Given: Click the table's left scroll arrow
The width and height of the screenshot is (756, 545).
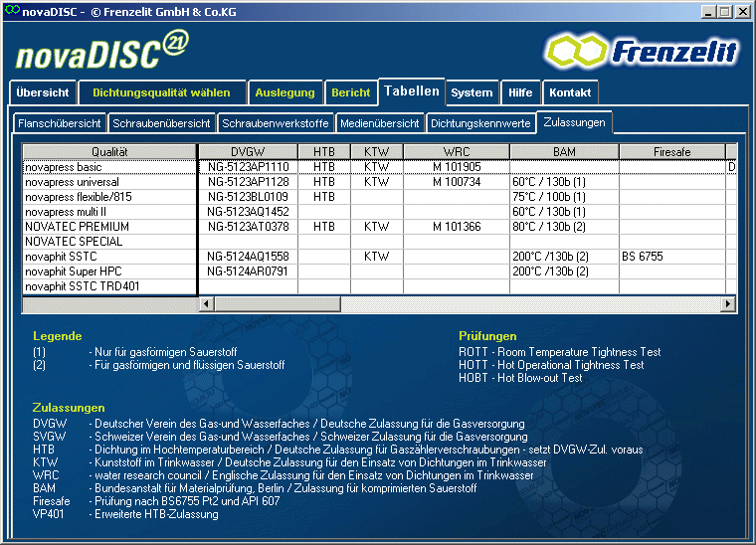Looking at the screenshot, I should point(207,303).
